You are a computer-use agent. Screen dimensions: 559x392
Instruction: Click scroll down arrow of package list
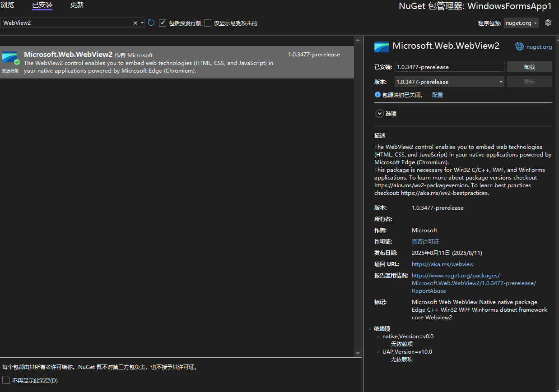[x=358, y=353]
